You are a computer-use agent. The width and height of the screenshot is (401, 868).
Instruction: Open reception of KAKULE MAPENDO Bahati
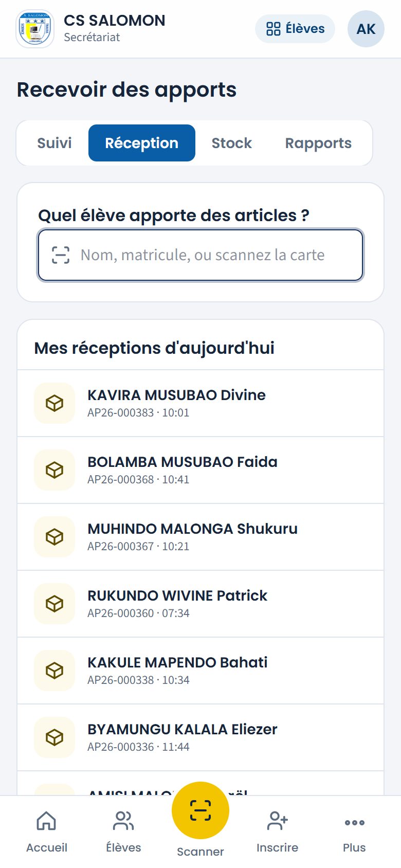tap(200, 671)
